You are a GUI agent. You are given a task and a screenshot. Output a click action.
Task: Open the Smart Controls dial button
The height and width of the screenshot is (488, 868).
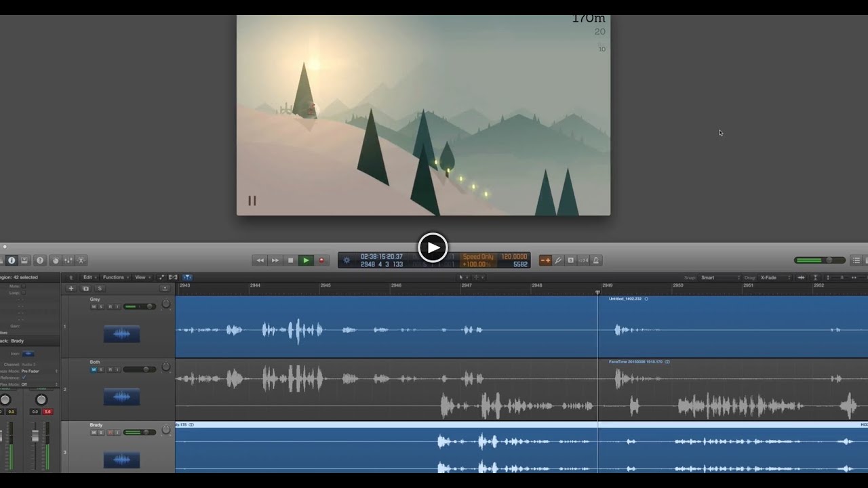[56, 260]
